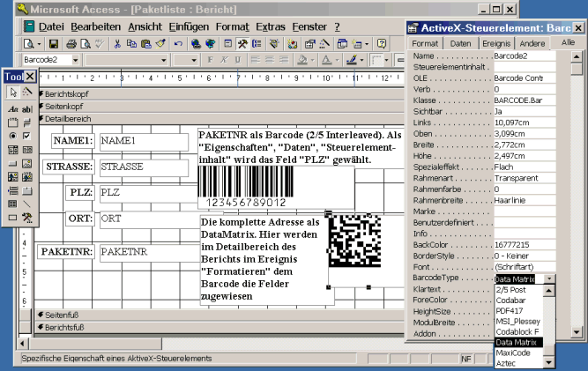Screen dimensions: 588x371
Task: Toggle the Toolbox hammer-and-wrench toolbar icon
Action: point(242,44)
